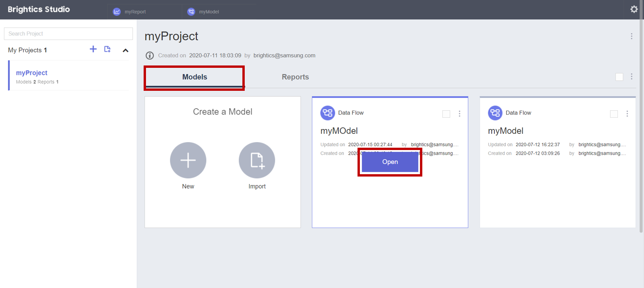The width and height of the screenshot is (644, 288).
Task: Click the myReport tab chart icon
Action: click(117, 12)
